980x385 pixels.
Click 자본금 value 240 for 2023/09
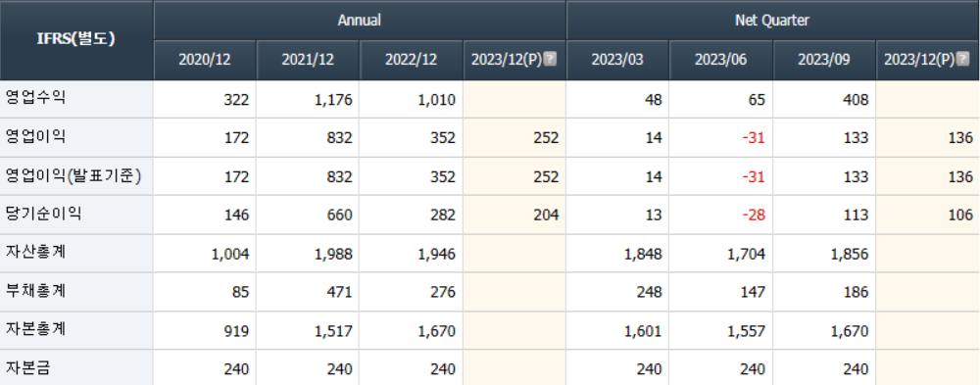(x=856, y=368)
